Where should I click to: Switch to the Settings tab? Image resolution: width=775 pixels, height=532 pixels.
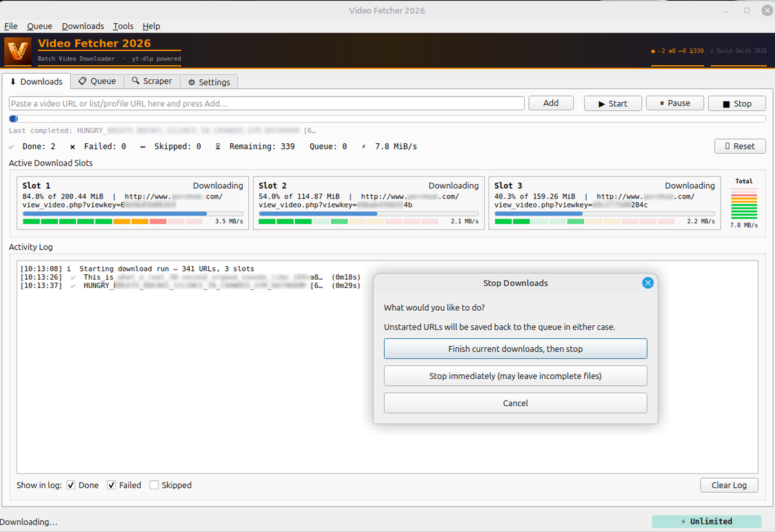click(x=209, y=82)
